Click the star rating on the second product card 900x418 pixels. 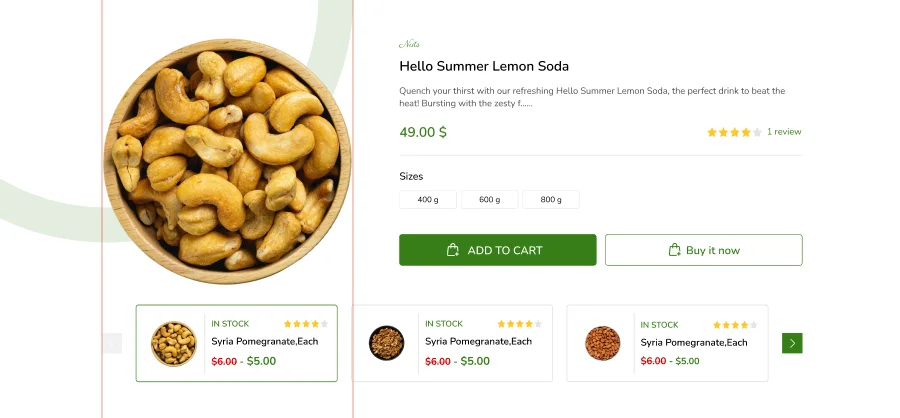click(x=519, y=324)
